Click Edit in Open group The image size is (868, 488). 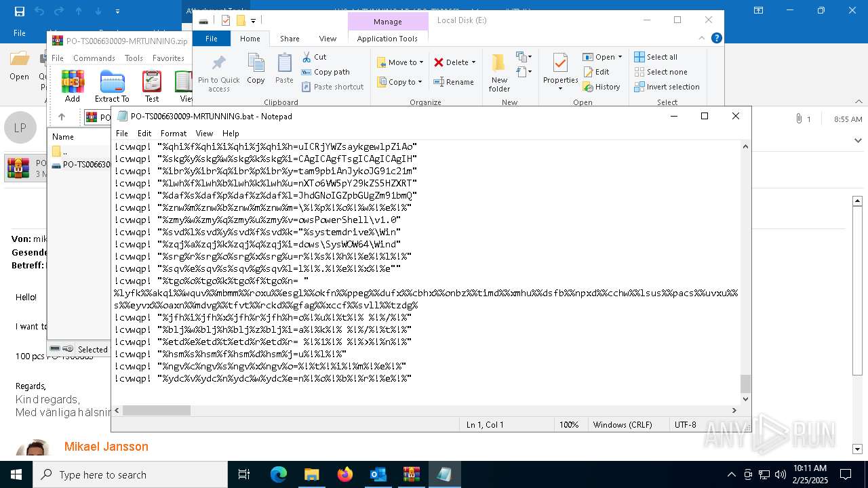[x=596, y=72]
